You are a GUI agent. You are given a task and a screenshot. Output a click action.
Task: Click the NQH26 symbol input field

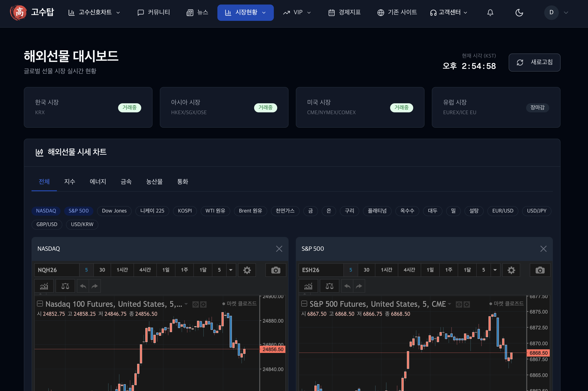click(x=57, y=270)
